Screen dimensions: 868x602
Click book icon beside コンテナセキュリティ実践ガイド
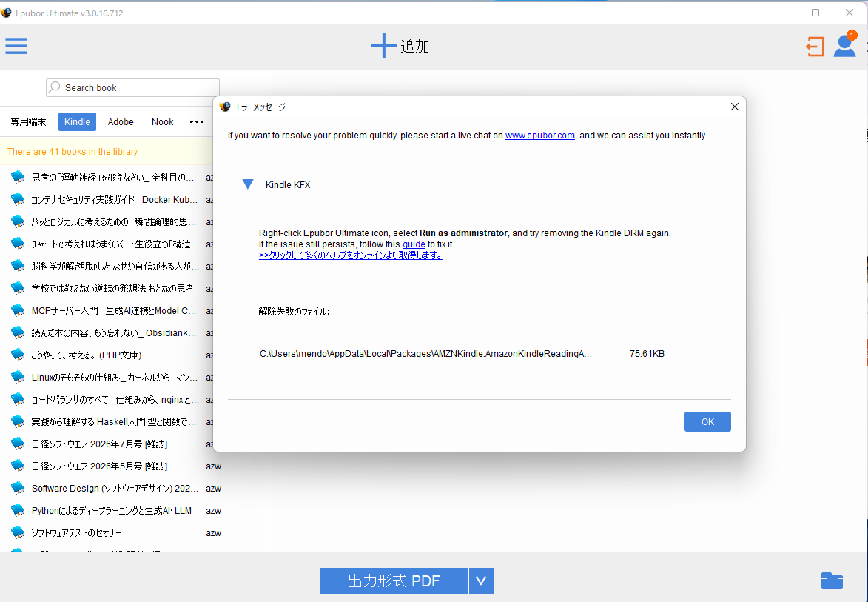click(x=18, y=199)
